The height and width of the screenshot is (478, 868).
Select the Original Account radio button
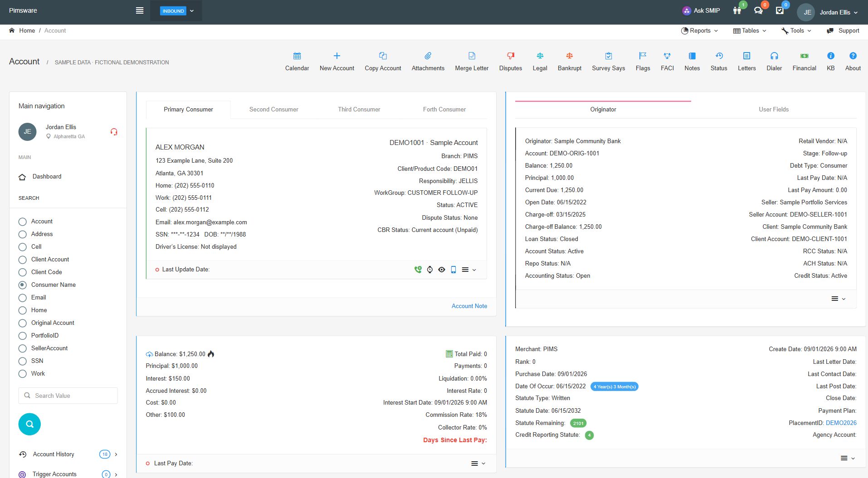click(22, 323)
